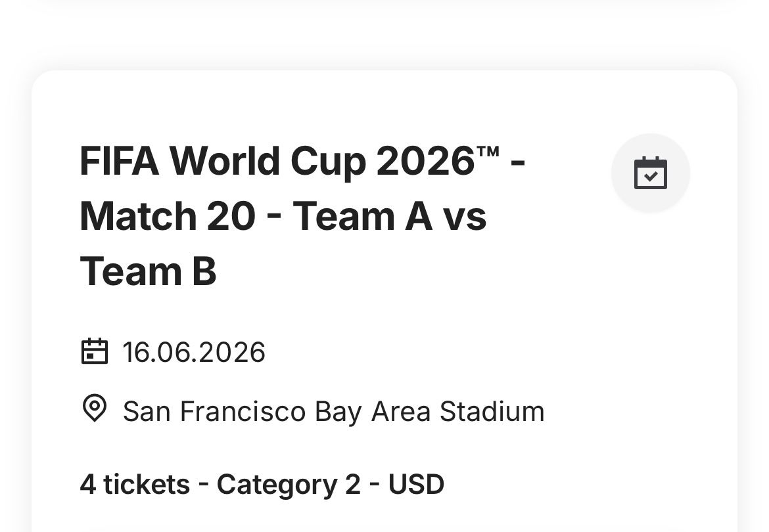This screenshot has height=532, width=769.
Task: Tap the add-to-calendar icon button
Action: click(650, 173)
